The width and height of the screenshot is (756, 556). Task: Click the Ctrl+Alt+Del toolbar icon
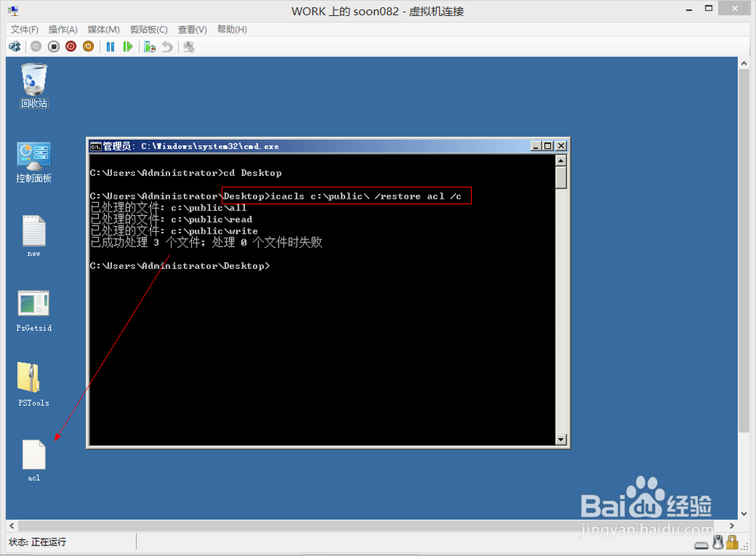tap(15, 47)
